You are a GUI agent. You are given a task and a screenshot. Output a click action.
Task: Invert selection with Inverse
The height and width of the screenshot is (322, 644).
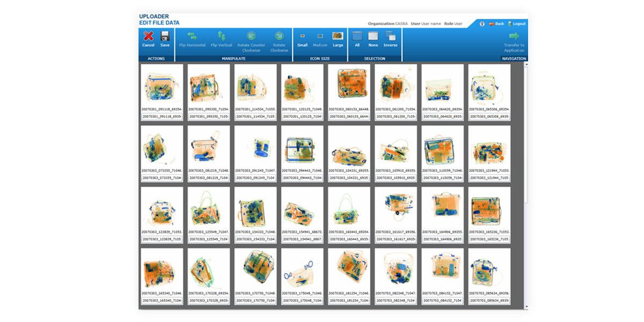390,36
